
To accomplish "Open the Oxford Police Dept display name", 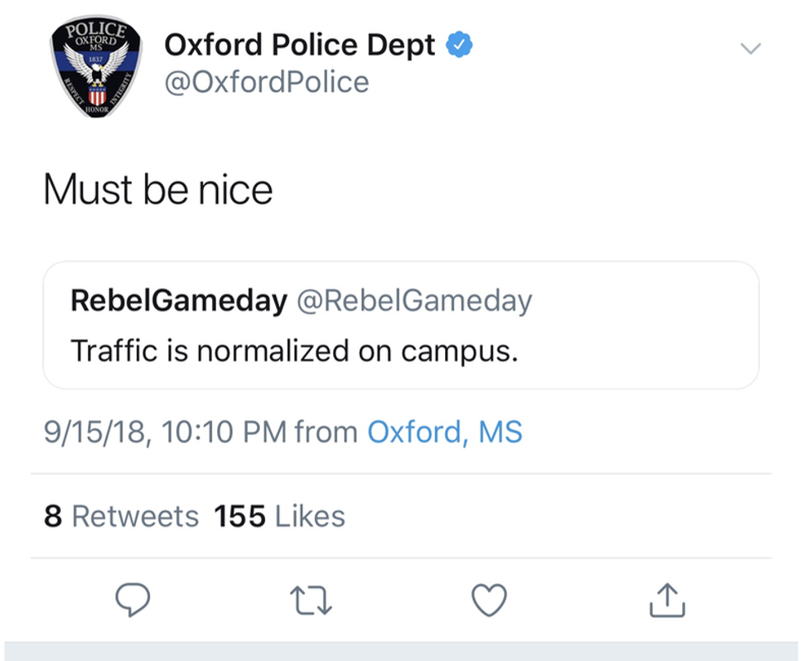I will [x=299, y=45].
